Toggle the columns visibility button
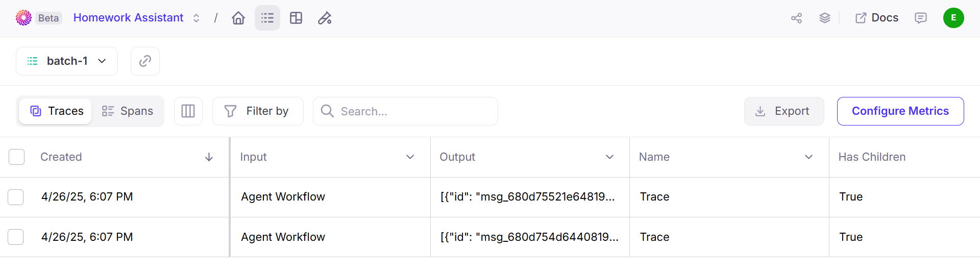The width and height of the screenshot is (980, 274). 188,111
